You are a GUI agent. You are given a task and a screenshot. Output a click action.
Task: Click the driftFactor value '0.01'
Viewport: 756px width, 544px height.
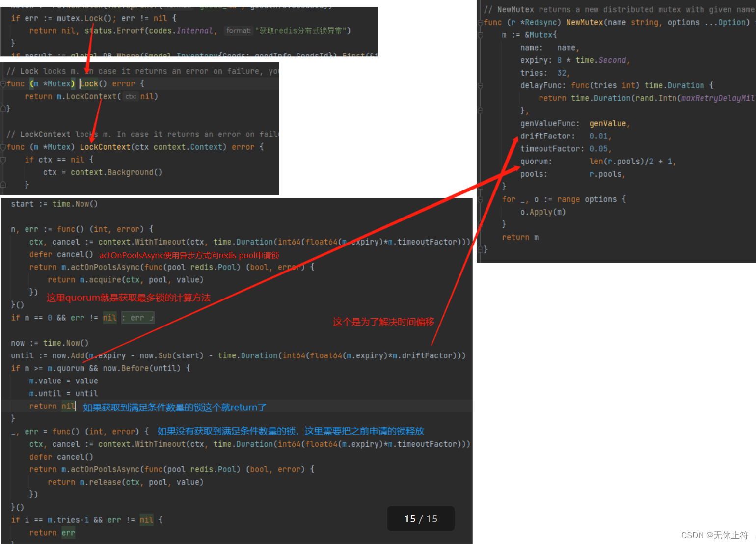tap(598, 136)
